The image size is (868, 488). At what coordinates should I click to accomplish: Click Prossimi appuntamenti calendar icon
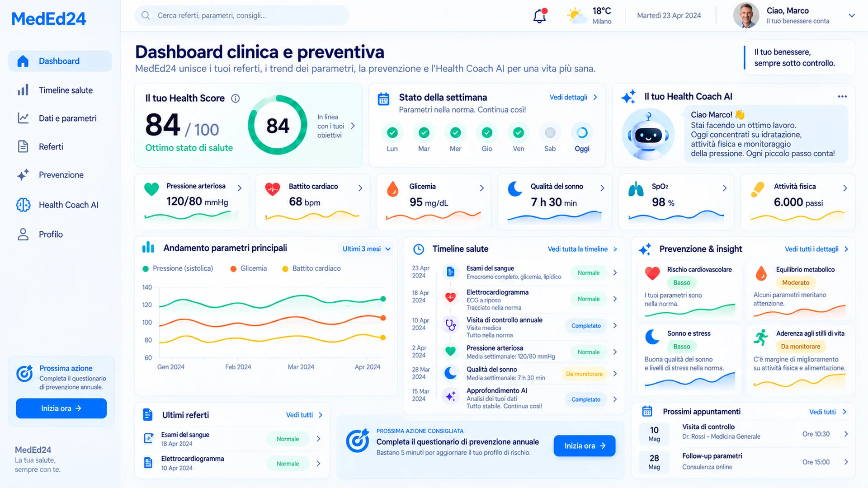coord(647,411)
